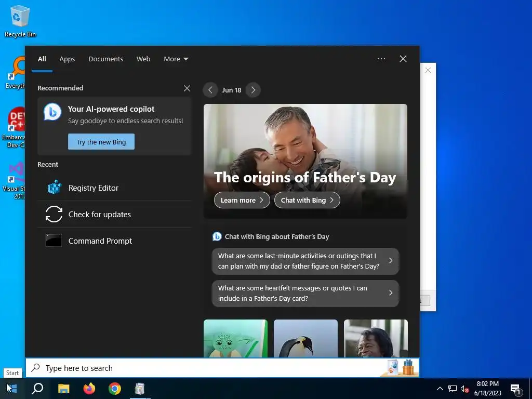Click Your AI-powered copilot heading
This screenshot has height=399, width=532.
[111, 109]
